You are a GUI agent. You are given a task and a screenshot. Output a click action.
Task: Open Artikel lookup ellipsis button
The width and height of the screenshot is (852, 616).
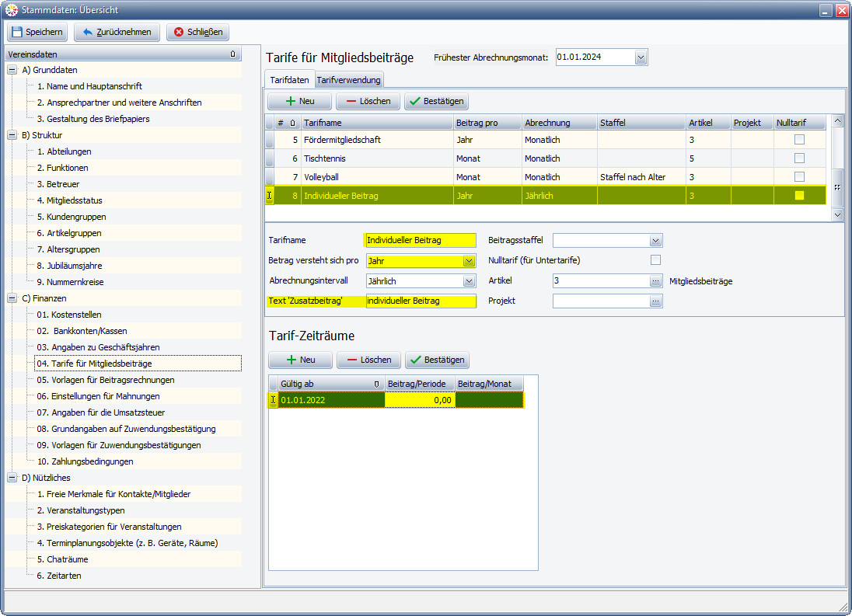tap(656, 281)
